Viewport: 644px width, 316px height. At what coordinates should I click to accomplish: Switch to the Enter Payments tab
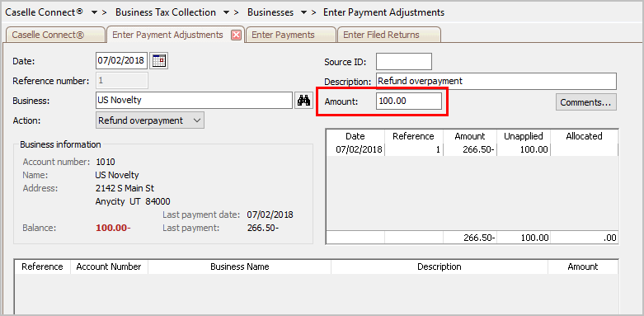290,35
